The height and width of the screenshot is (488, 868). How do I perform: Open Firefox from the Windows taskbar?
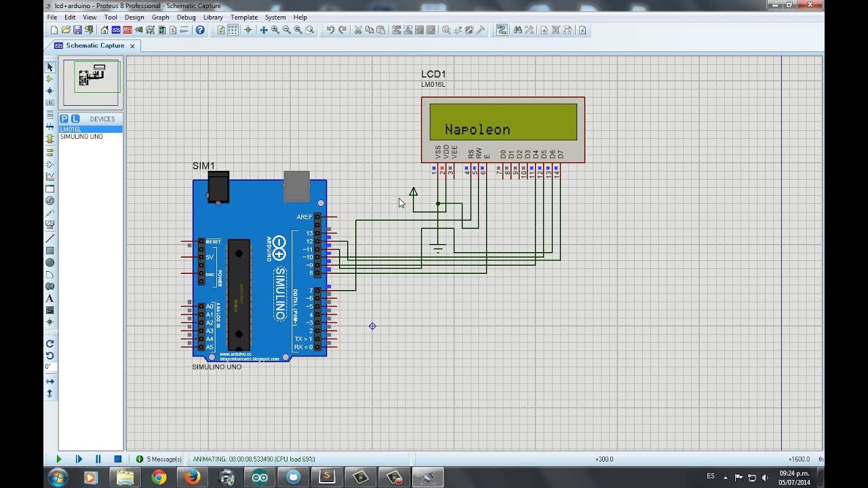192,477
